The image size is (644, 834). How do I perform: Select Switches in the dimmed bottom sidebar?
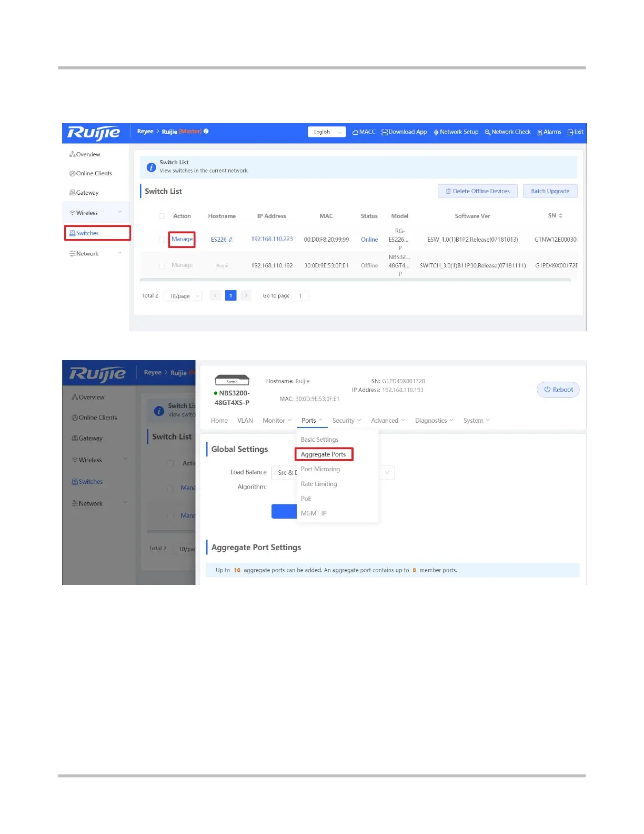(87, 482)
